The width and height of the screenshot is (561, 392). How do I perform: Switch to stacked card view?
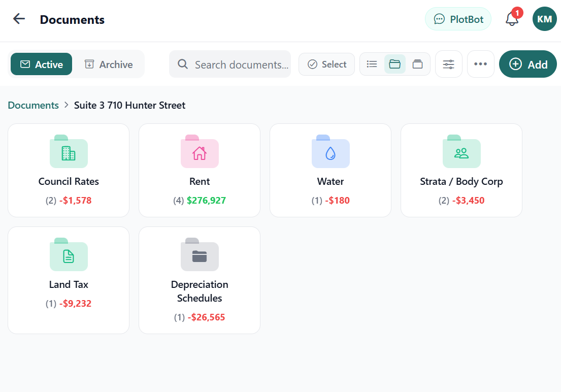click(x=417, y=64)
